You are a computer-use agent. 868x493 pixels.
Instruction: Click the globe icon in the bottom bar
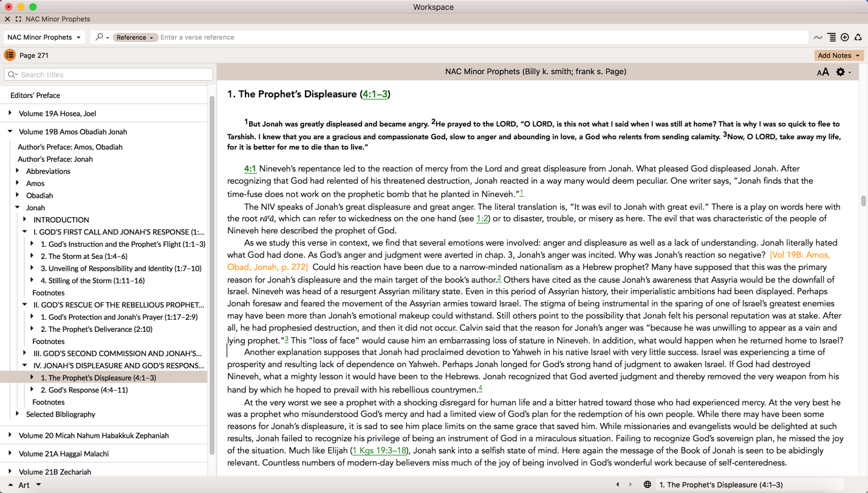click(647, 484)
